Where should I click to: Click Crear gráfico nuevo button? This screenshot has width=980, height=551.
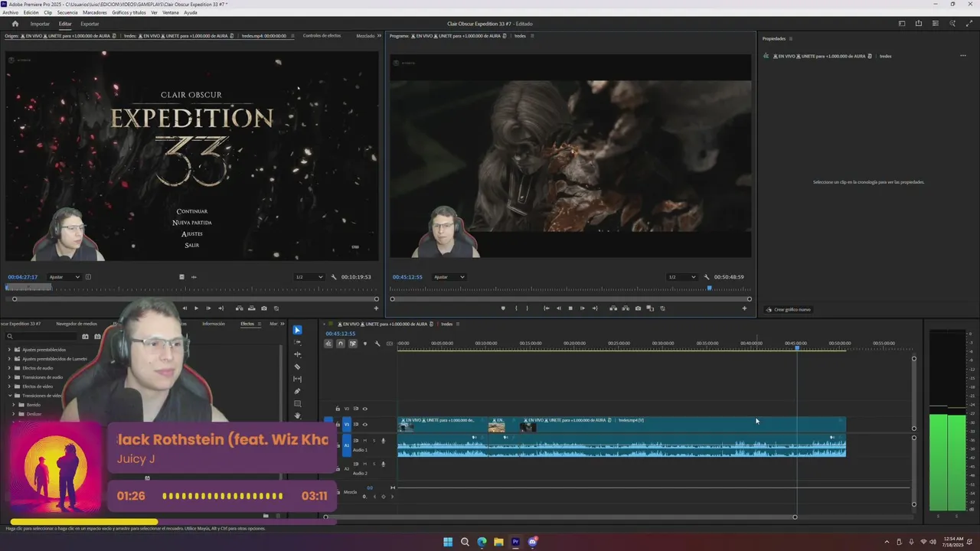789,309
